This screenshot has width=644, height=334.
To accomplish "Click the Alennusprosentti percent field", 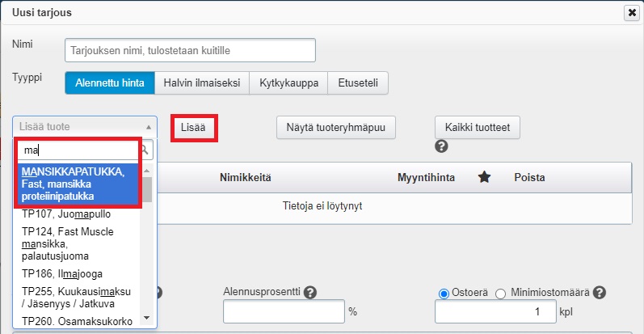I will [284, 311].
